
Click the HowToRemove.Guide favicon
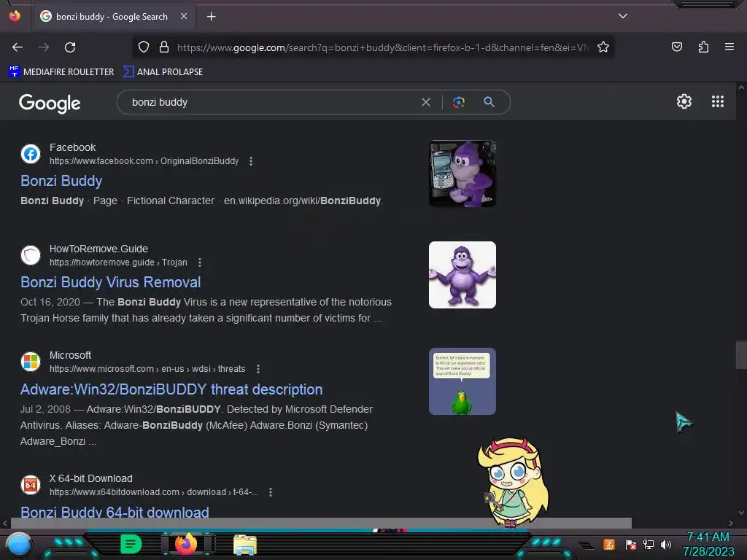(31, 255)
